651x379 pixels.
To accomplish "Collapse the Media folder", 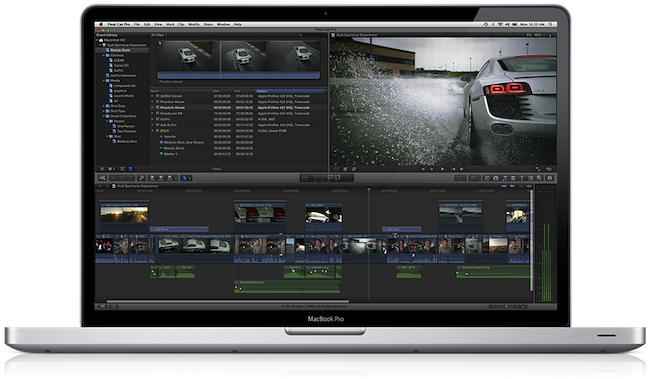I will [x=104, y=81].
